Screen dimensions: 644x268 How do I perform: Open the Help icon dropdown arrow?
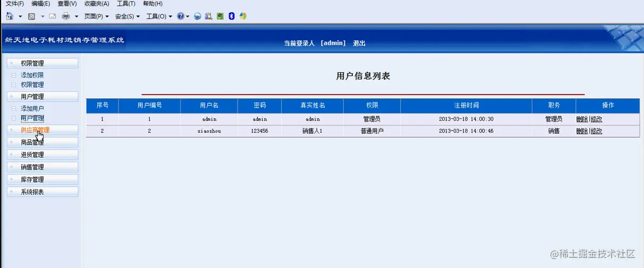188,16
